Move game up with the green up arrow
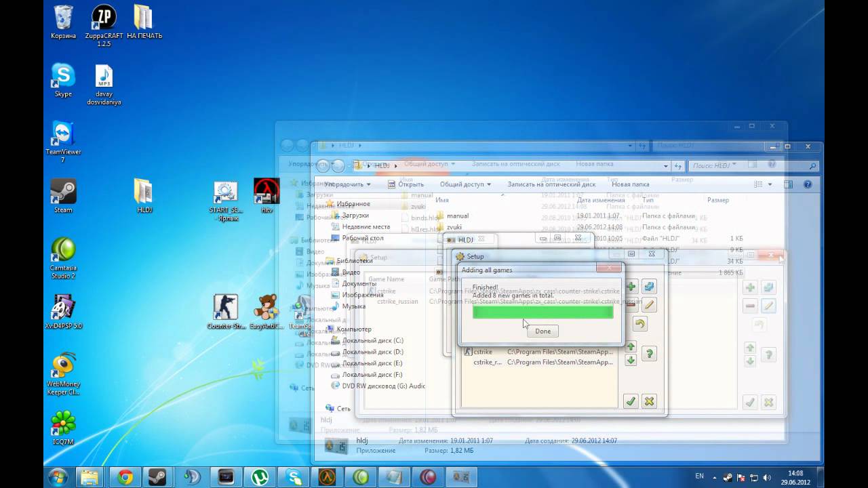Screen dimensions: 868x488 (631, 346)
